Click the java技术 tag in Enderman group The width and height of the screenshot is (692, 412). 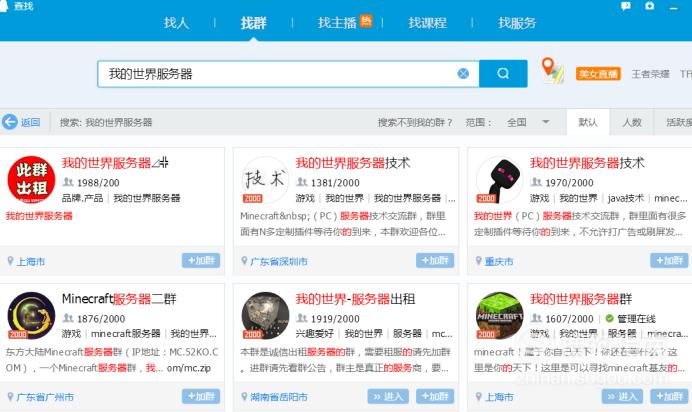coord(625,198)
